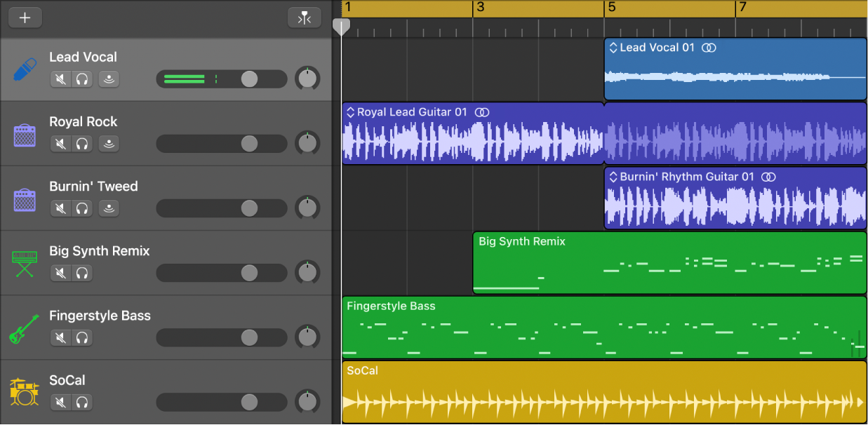868x425 pixels.
Task: Mute the Lead Vocal track
Action: point(61,79)
